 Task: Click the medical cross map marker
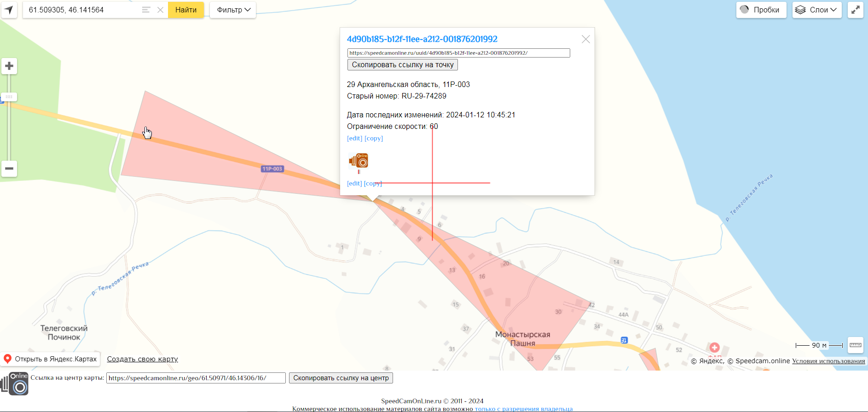coord(714,348)
